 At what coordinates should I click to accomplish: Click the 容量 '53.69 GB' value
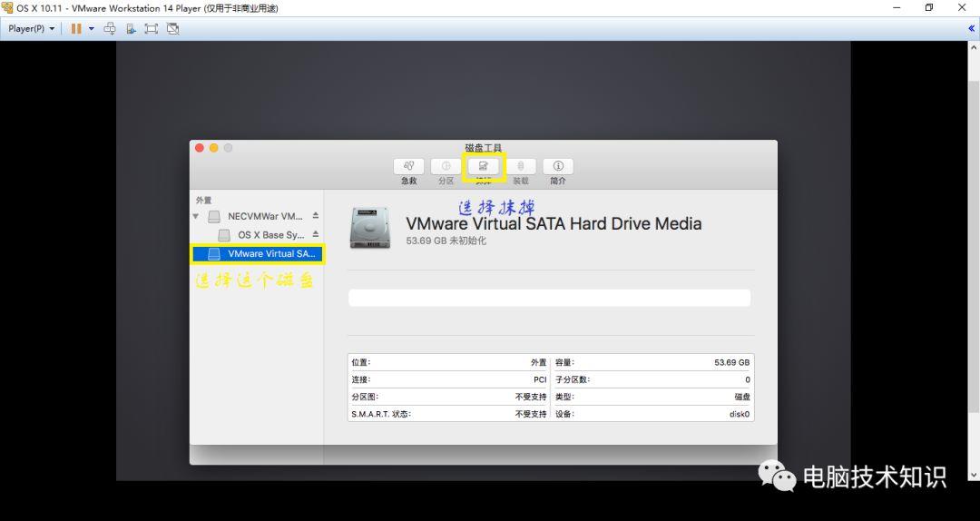732,363
